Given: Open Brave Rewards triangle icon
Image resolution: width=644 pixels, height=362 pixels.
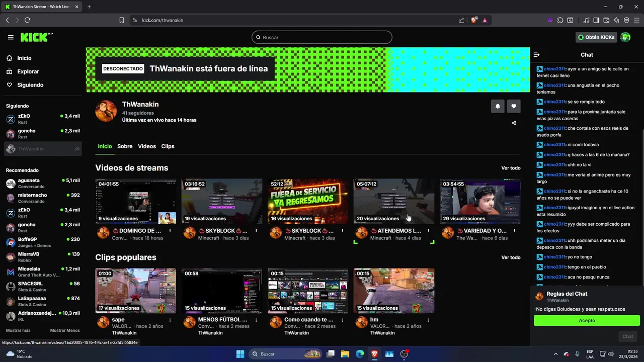Looking at the screenshot, I should [x=485, y=20].
